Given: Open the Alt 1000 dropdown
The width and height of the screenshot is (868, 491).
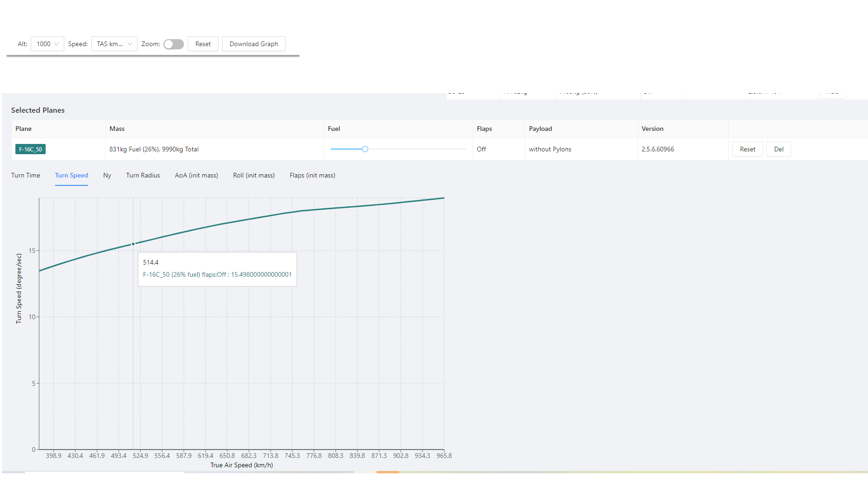Looking at the screenshot, I should (x=47, y=44).
